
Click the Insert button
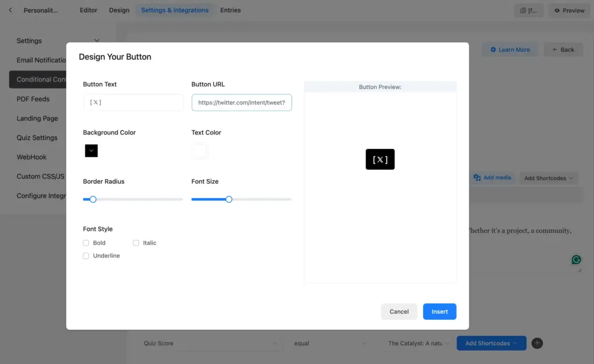pyautogui.click(x=440, y=311)
